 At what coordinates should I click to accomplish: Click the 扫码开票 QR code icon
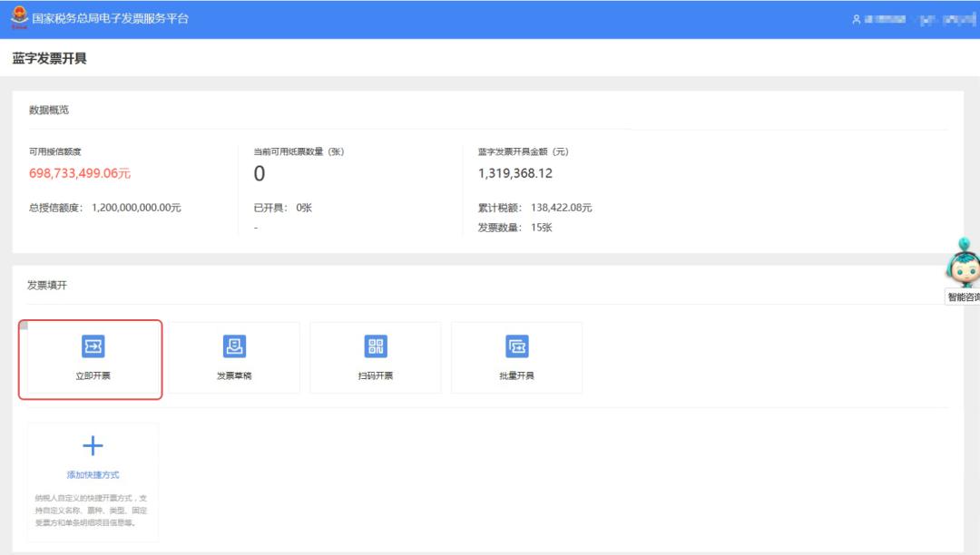375,346
